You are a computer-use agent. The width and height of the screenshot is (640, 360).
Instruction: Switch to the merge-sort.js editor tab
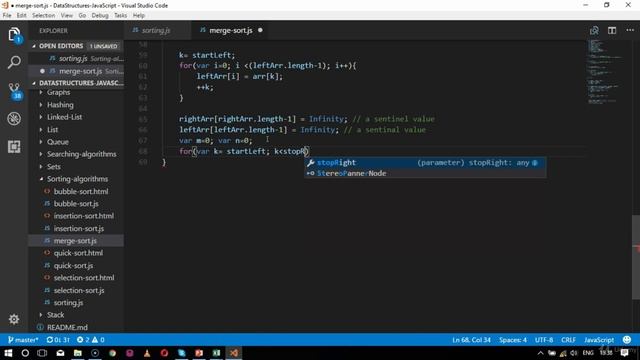(231, 30)
